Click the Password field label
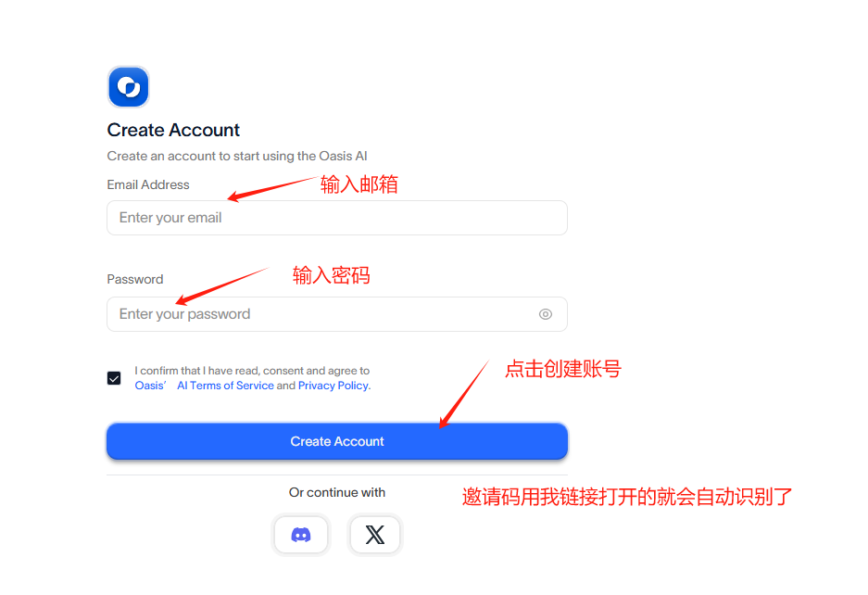868x595 pixels. 135,279
